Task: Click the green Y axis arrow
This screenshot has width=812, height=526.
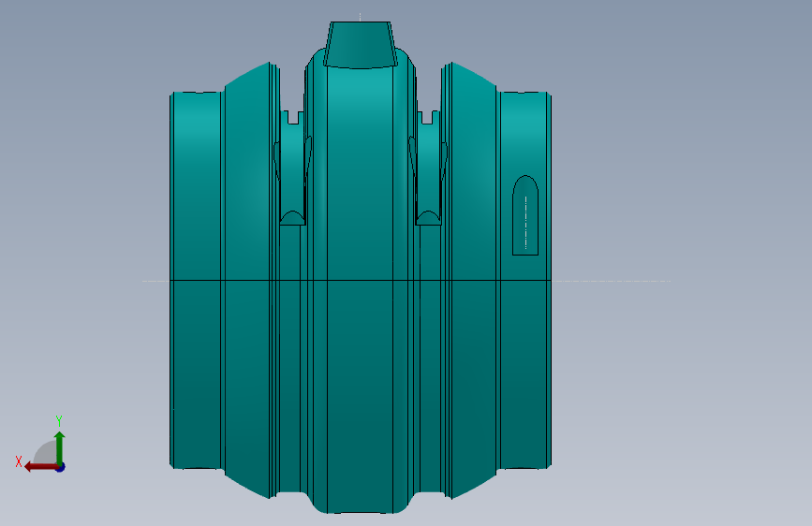Action: pos(60,447)
